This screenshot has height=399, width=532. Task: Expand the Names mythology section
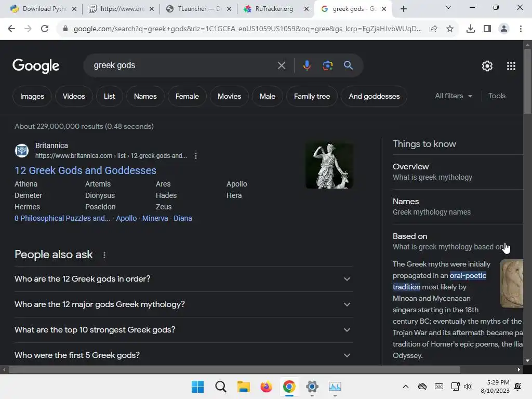coord(458,207)
